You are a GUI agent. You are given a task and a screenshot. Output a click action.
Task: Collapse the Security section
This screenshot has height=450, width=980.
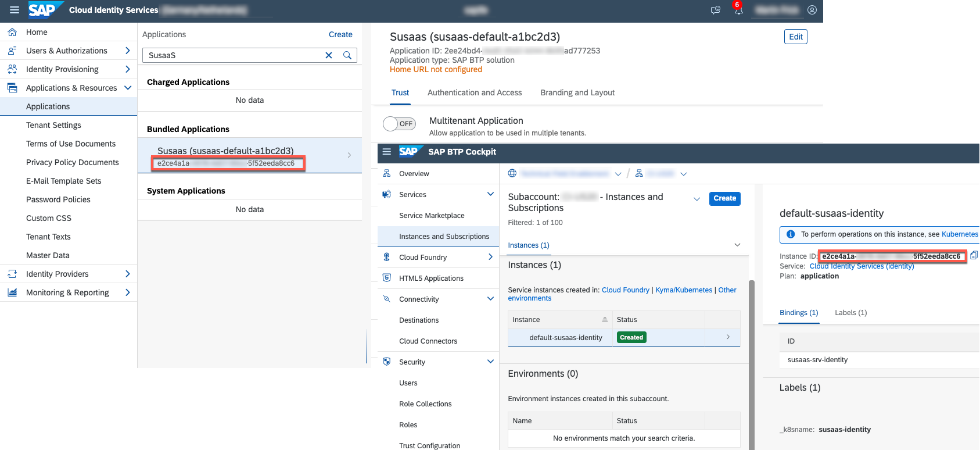490,362
